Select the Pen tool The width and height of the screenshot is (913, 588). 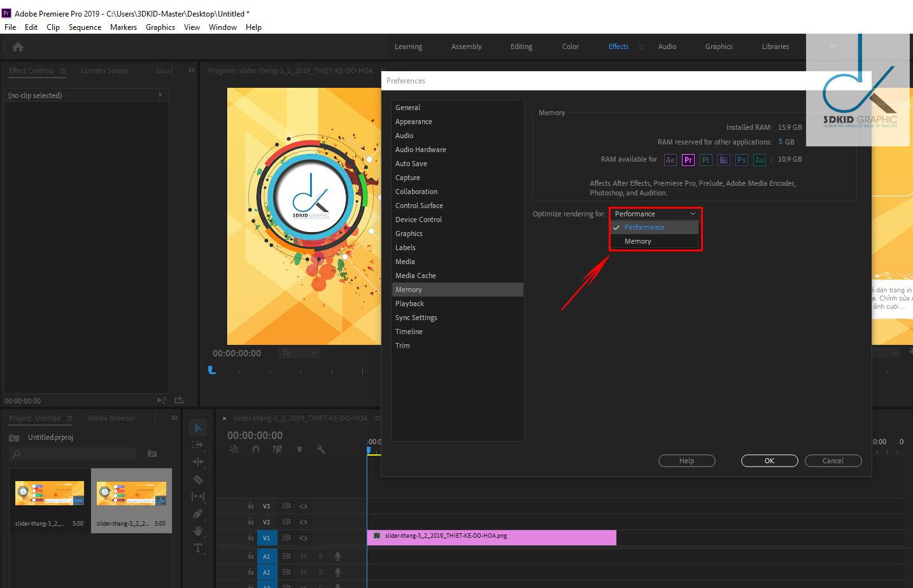[x=198, y=514]
